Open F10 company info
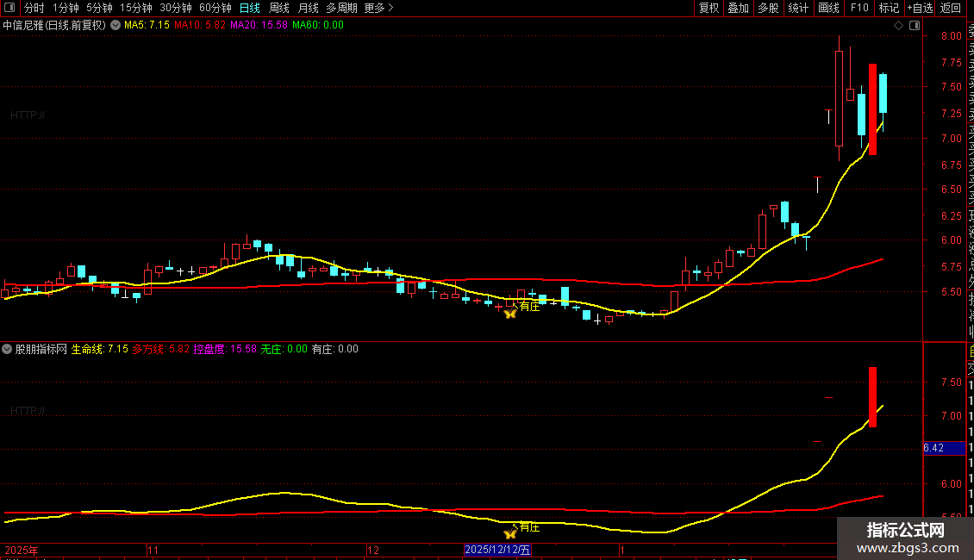This screenshot has height=560, width=974. [x=859, y=8]
